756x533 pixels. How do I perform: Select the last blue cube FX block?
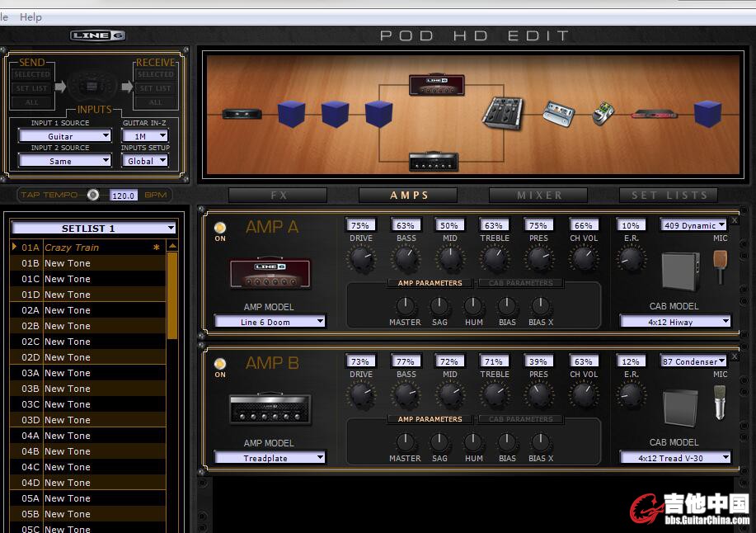707,114
